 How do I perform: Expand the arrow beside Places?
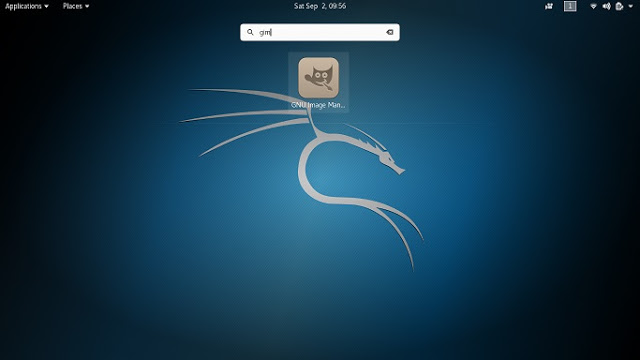[87, 7]
